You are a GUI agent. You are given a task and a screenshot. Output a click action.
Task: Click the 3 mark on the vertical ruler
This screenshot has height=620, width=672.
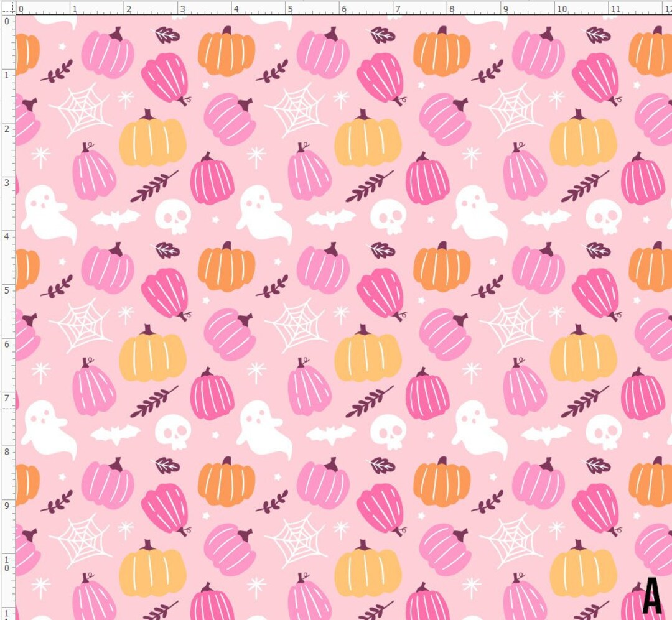pos(7,184)
